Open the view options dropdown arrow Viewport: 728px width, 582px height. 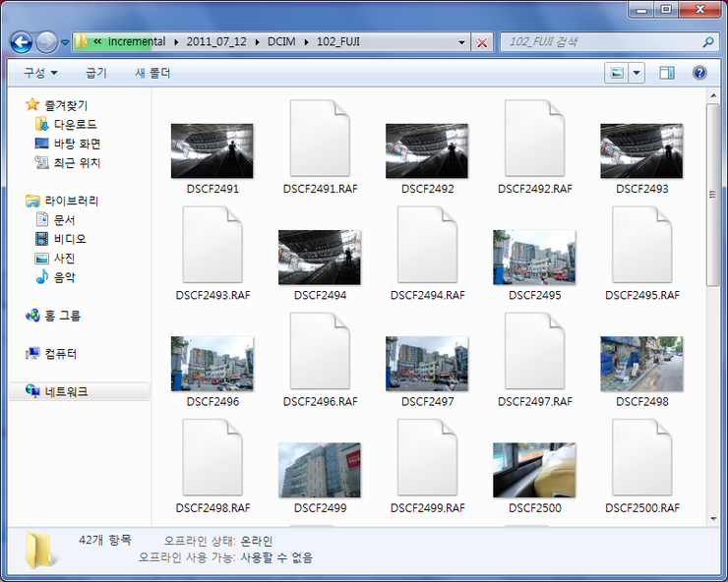[637, 73]
